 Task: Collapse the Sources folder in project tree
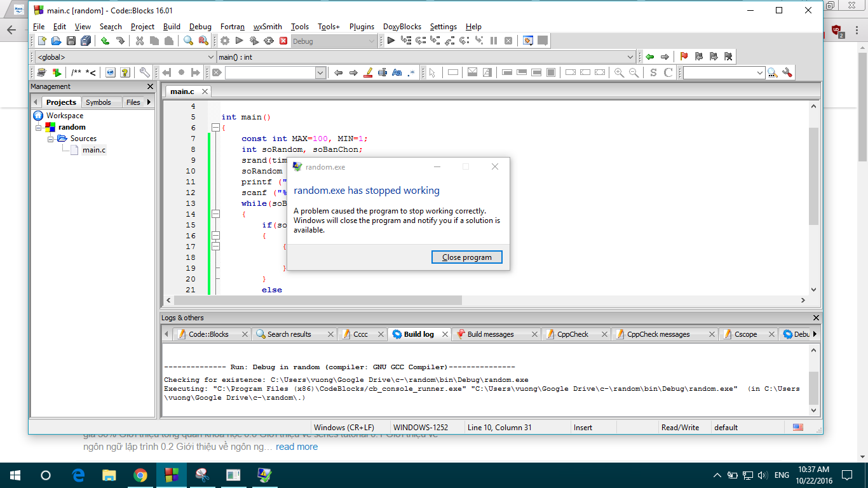click(51, 139)
